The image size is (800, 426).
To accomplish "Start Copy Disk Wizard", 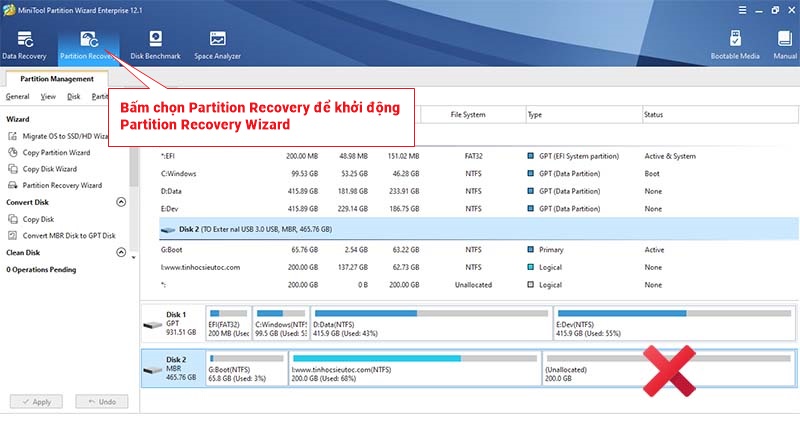I will (42, 169).
